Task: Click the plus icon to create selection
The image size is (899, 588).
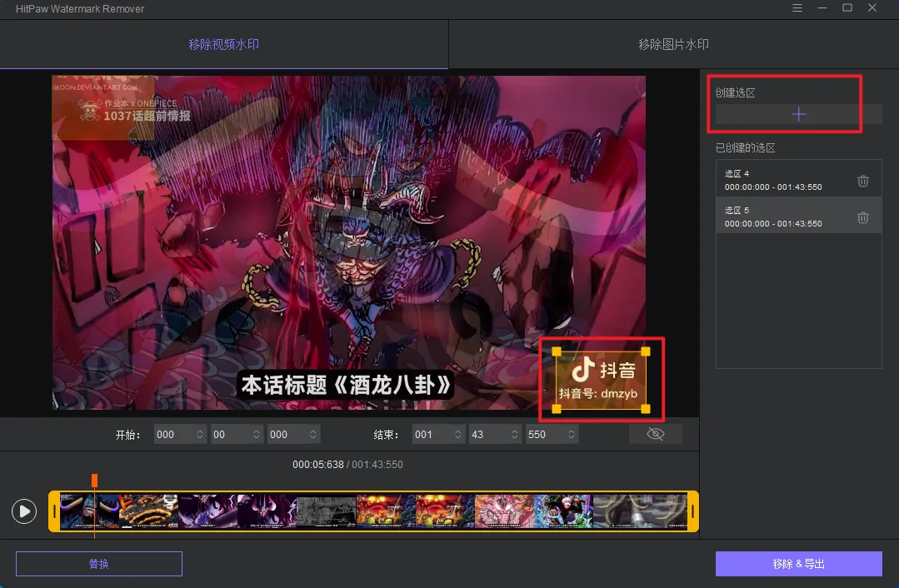Action: point(798,115)
